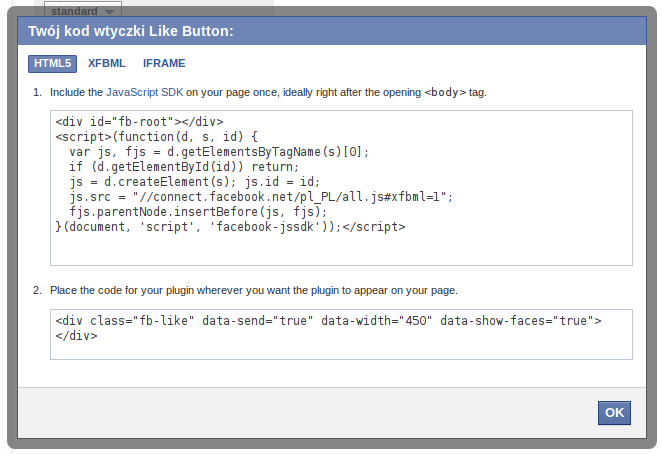Click the '<body>' tag text in step 1

pos(445,92)
